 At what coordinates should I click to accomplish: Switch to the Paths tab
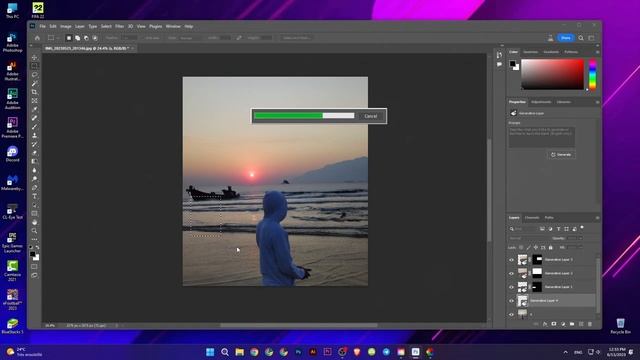(549, 218)
